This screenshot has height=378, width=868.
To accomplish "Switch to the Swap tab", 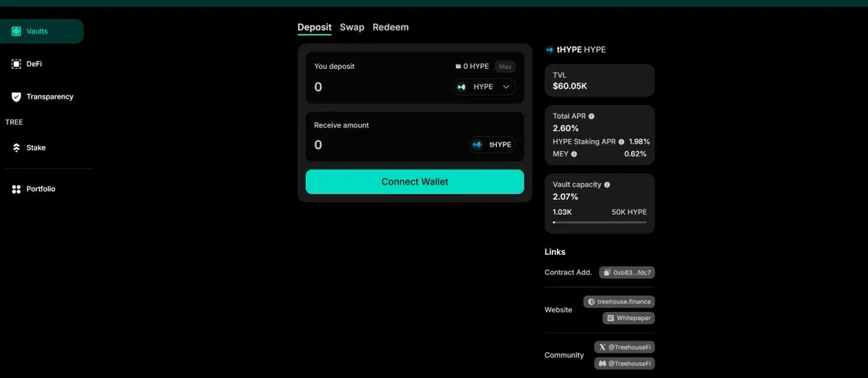I will pos(352,28).
